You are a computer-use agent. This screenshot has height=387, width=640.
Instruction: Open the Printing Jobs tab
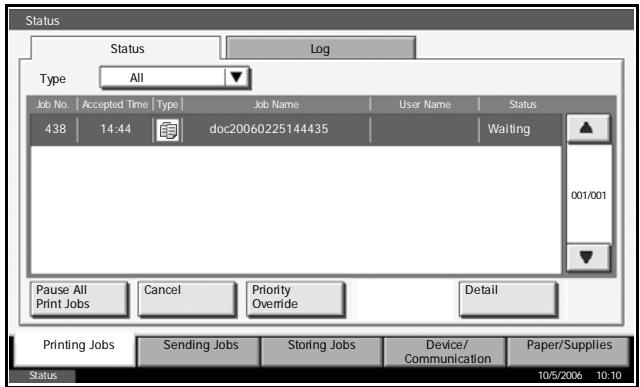pyautogui.click(x=75, y=350)
